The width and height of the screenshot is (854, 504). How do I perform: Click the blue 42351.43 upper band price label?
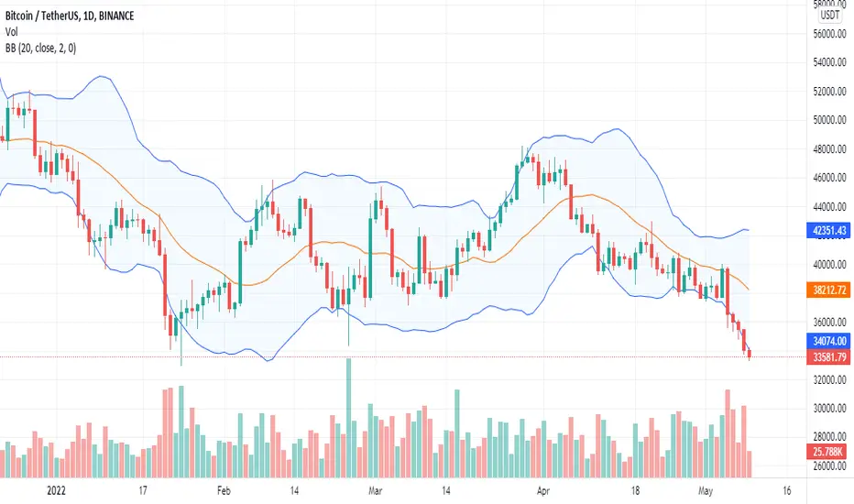827,231
